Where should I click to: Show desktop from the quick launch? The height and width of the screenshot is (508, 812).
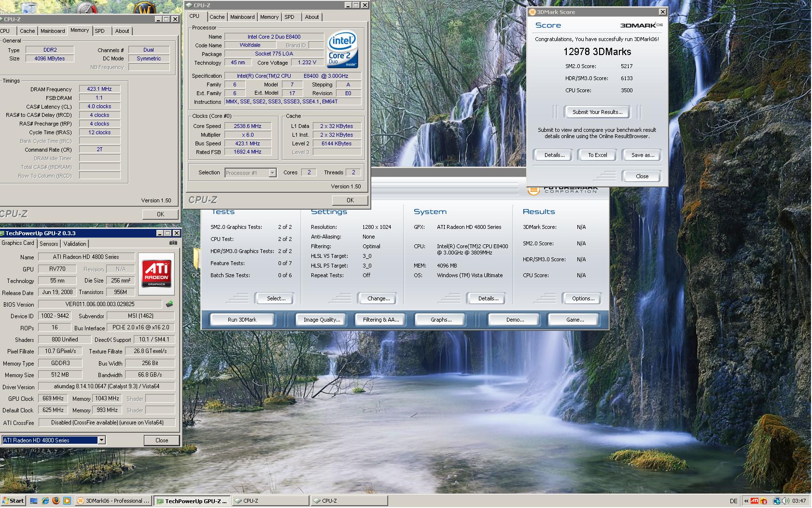(34, 501)
